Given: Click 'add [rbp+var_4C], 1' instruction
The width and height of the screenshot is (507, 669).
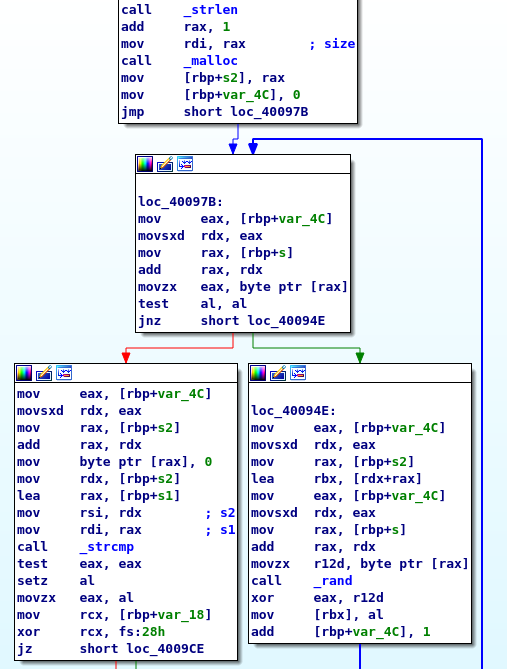Looking at the screenshot, I should coord(341,632).
